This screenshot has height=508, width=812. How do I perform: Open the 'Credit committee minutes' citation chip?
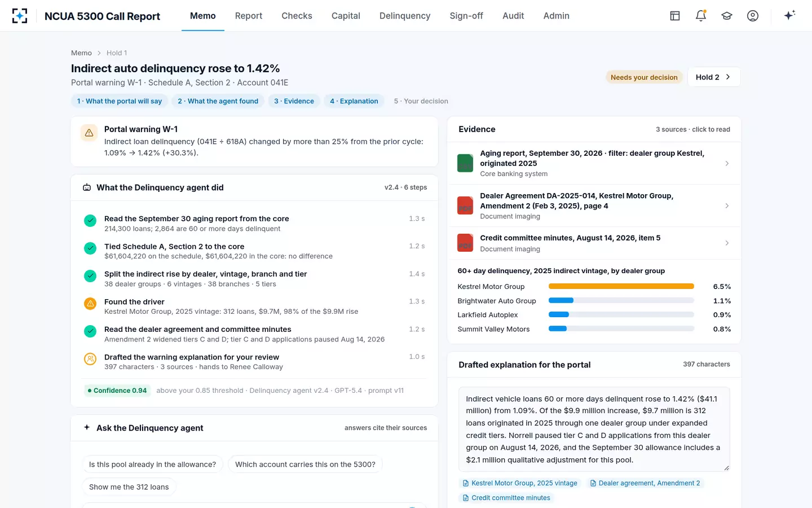point(506,498)
